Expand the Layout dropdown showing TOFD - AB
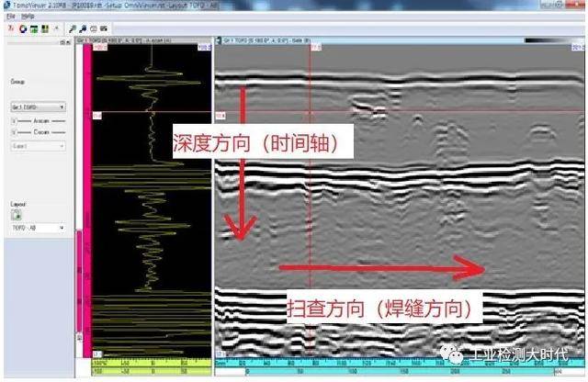This screenshot has height=382, width=588. point(37,228)
